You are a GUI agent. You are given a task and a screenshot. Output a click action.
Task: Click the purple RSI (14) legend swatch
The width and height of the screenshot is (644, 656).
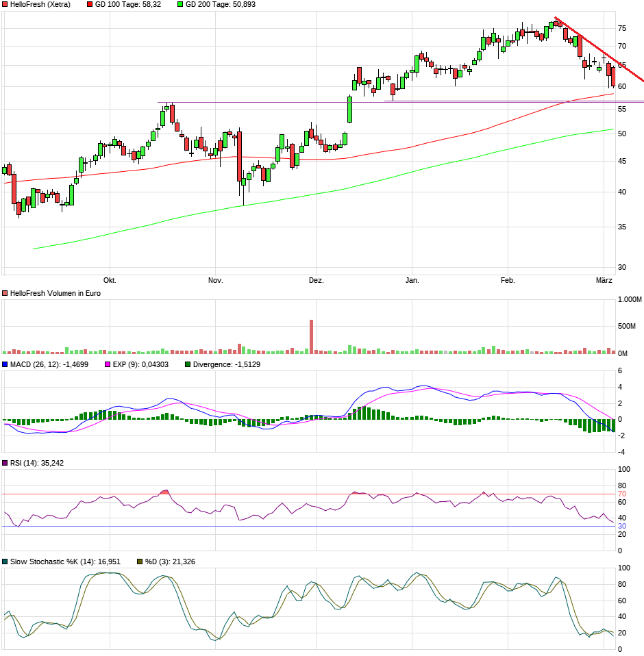(5, 463)
